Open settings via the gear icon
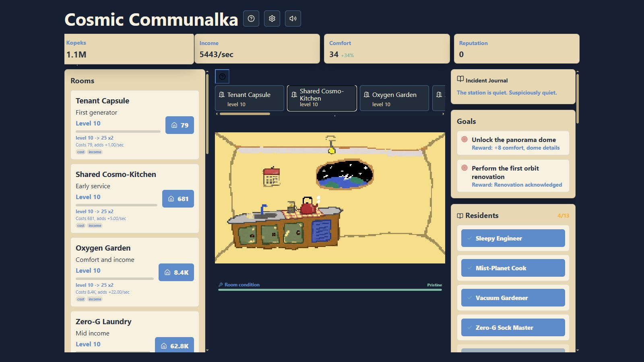The image size is (644, 362). tap(272, 19)
